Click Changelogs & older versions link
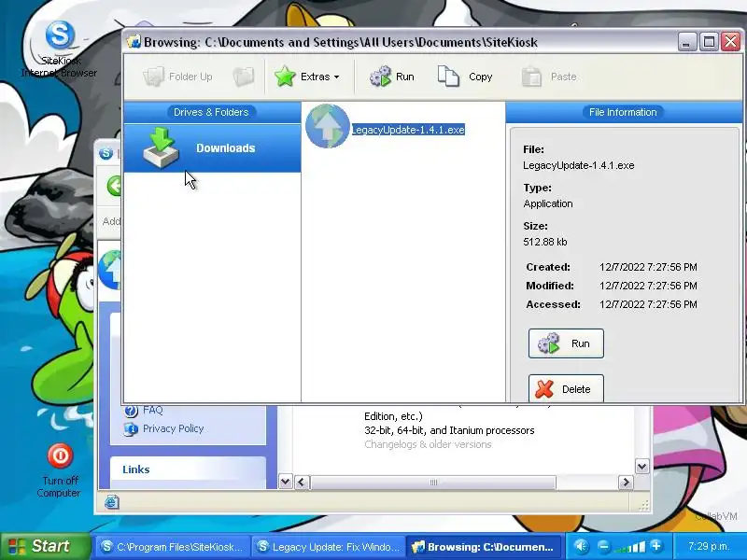Viewport: 747px width, 560px height. [428, 444]
